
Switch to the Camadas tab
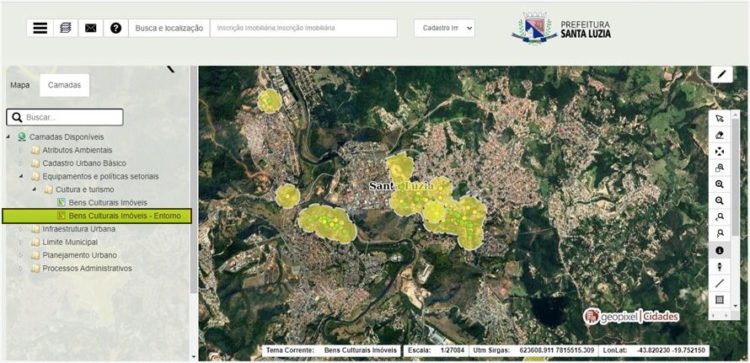[x=64, y=85]
